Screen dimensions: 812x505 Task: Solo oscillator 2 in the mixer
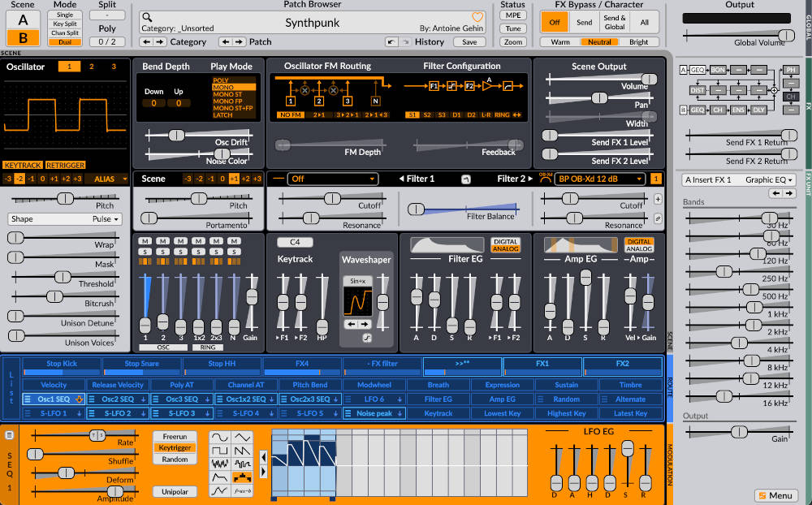pos(162,252)
